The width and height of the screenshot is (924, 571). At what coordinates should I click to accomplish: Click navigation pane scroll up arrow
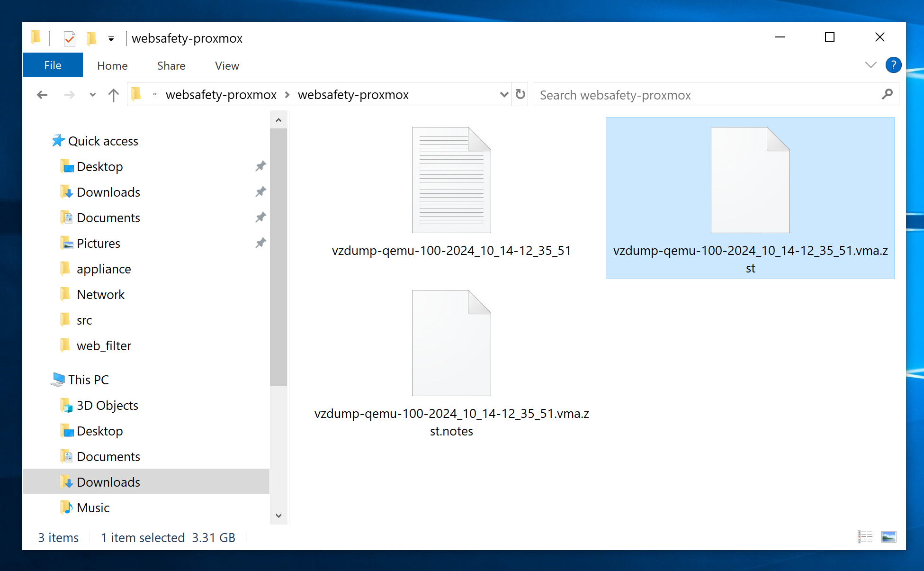coord(278,120)
